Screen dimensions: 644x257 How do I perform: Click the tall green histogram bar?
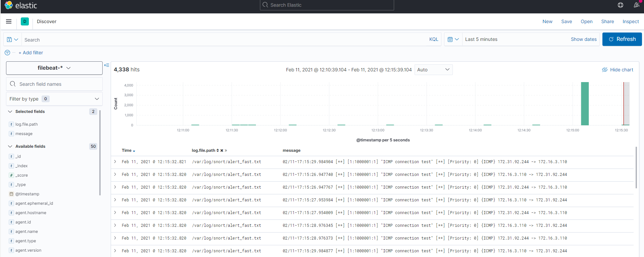coord(585,104)
